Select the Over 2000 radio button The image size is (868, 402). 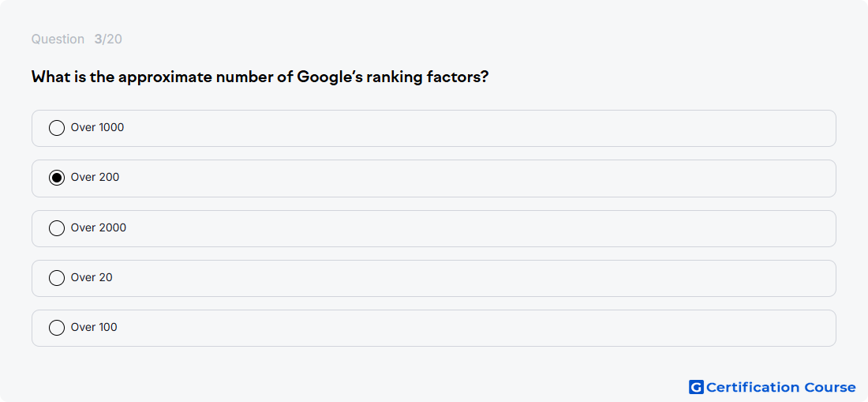point(57,228)
